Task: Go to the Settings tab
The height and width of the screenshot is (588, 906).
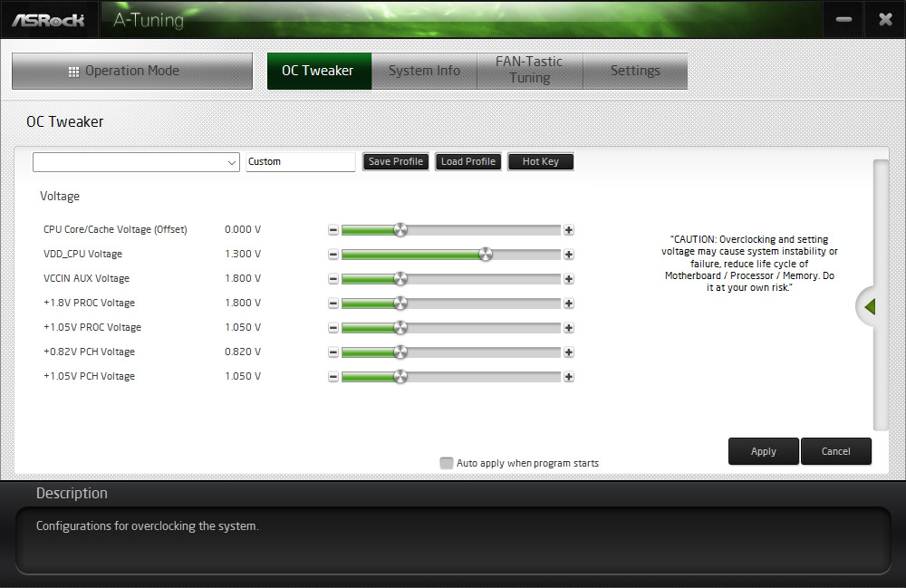Action: click(x=635, y=71)
